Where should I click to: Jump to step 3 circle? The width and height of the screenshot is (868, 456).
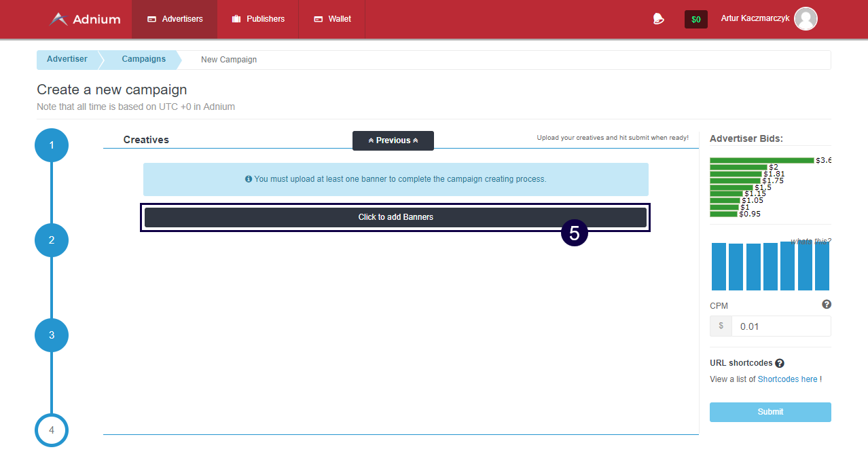pyautogui.click(x=52, y=335)
